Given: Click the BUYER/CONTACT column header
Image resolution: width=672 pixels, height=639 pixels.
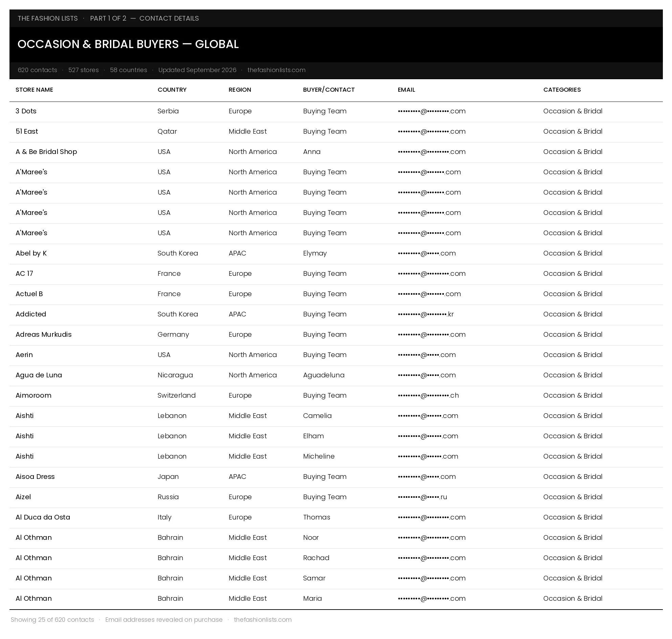Looking at the screenshot, I should tap(329, 90).
